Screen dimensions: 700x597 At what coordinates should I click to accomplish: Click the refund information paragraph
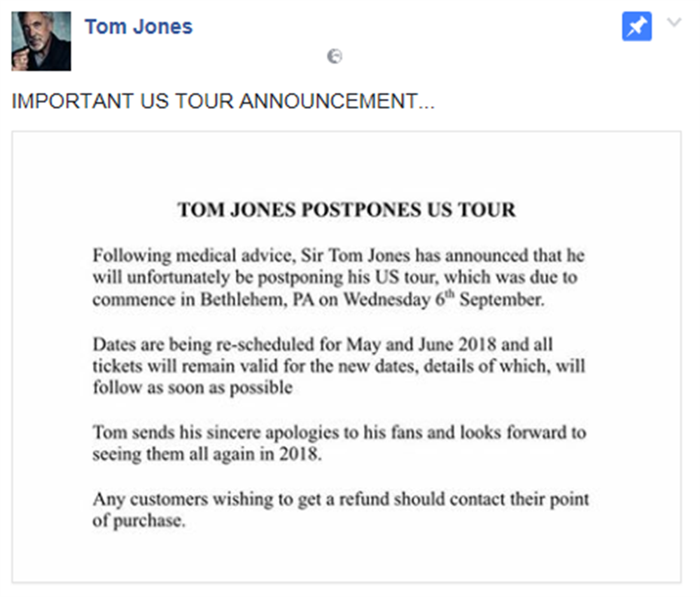(340, 509)
